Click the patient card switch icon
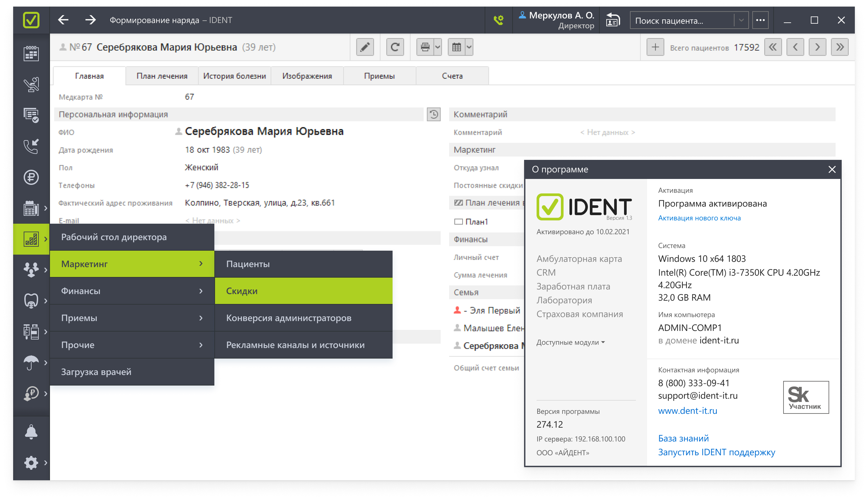Viewport: 868px width, 500px height. (x=613, y=20)
